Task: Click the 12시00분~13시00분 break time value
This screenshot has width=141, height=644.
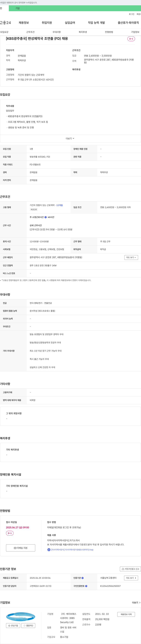Action: pyautogui.click(x=39, y=242)
